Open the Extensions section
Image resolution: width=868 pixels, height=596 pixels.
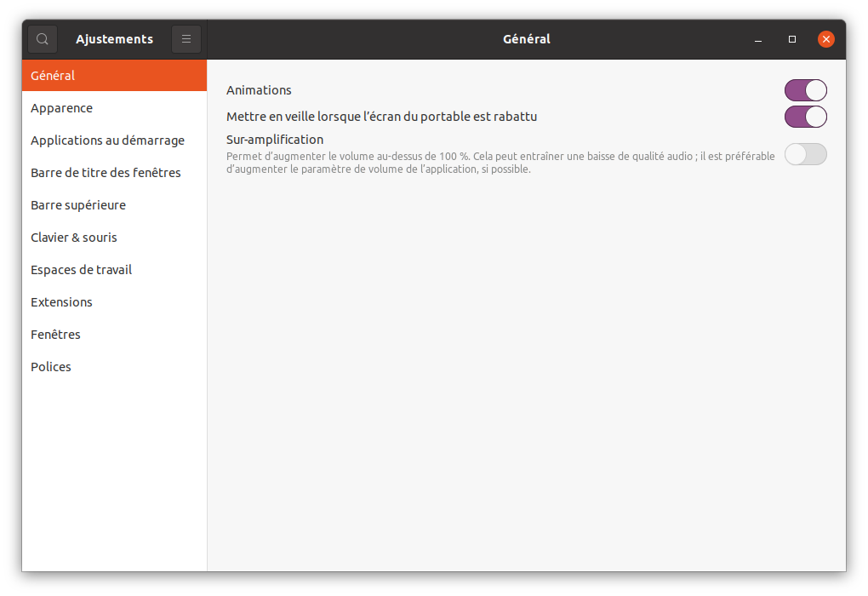(115, 302)
